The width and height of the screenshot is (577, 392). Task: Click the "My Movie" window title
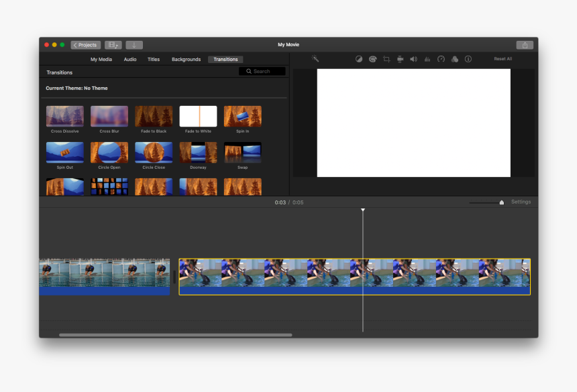[288, 44]
